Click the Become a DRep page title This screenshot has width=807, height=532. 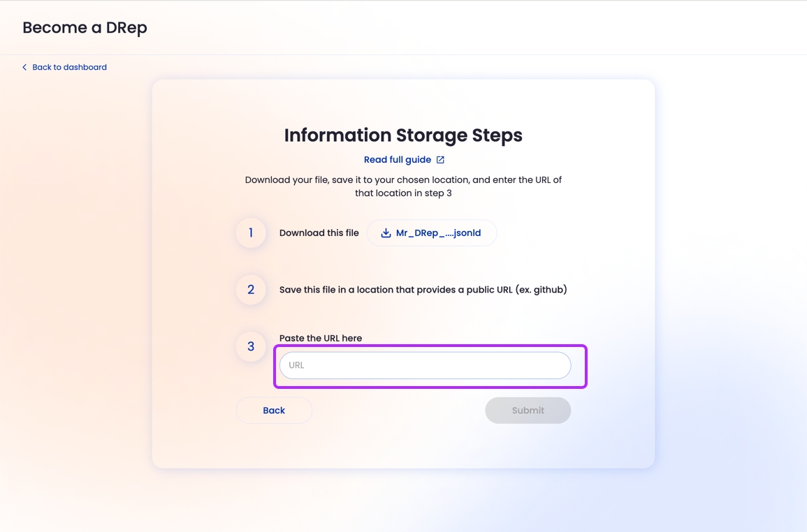tap(85, 28)
